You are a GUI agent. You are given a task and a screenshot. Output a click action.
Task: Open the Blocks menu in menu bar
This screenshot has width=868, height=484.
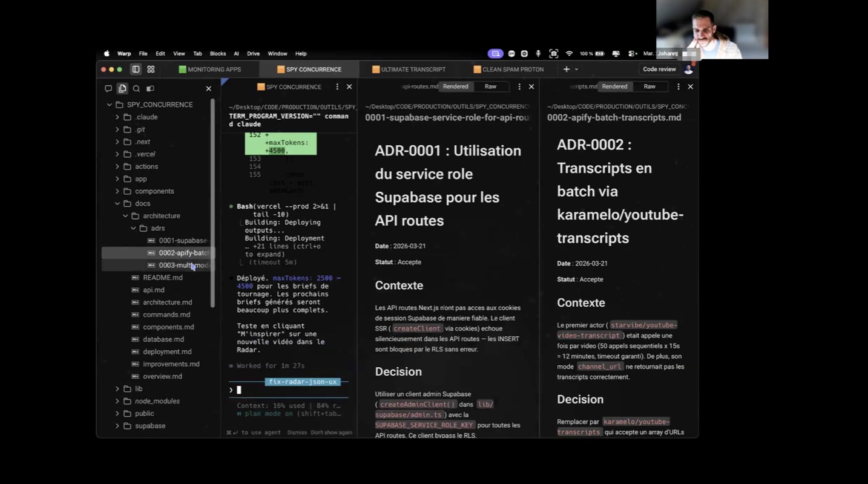[x=217, y=54]
